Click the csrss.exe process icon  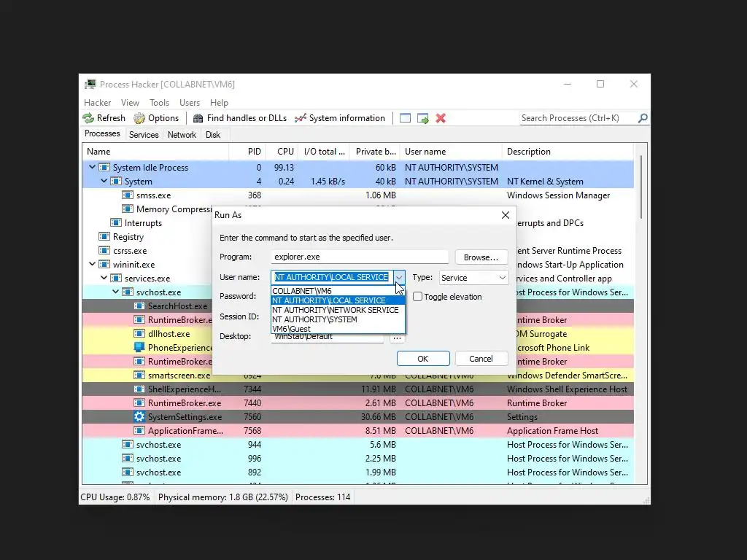[104, 251]
